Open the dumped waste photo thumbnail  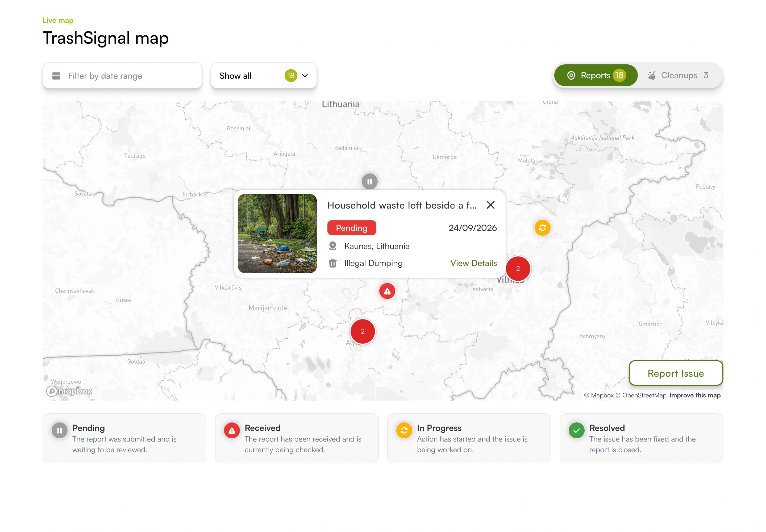pyautogui.click(x=277, y=233)
